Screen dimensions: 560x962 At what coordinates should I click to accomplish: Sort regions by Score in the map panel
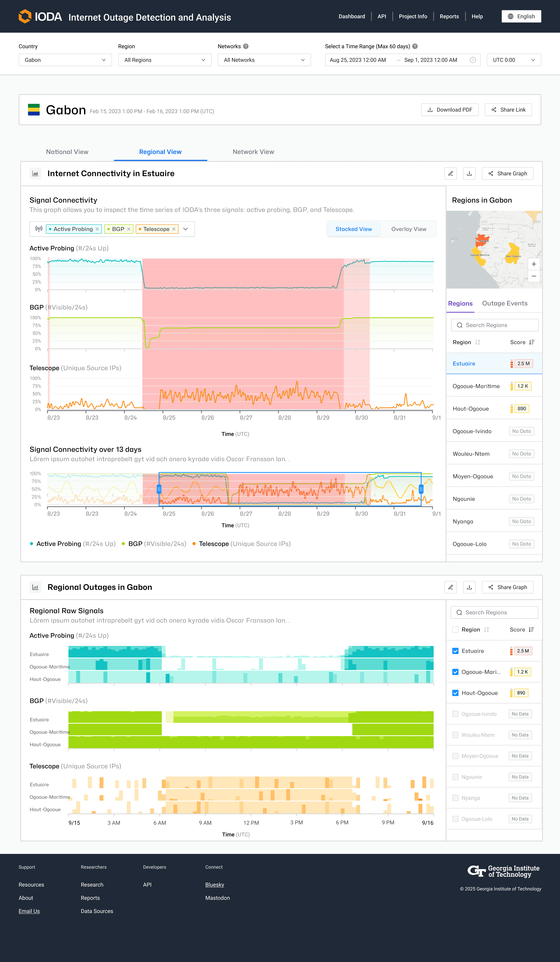(532, 342)
